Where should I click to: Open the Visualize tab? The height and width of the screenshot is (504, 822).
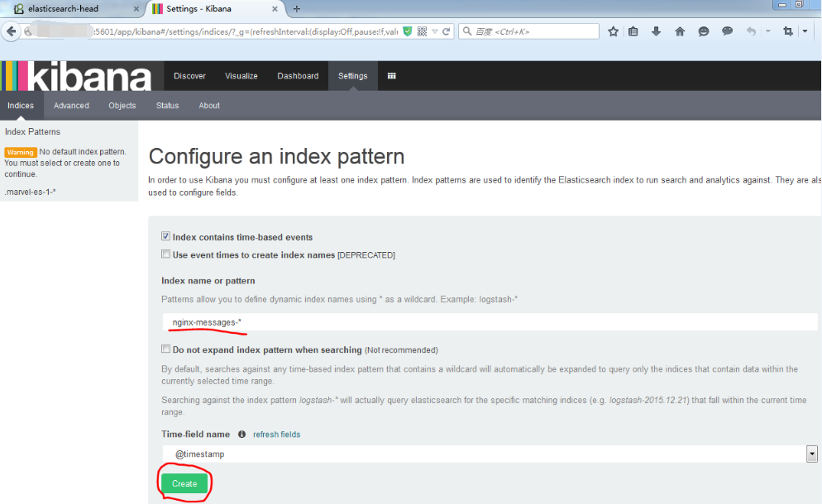pos(241,76)
